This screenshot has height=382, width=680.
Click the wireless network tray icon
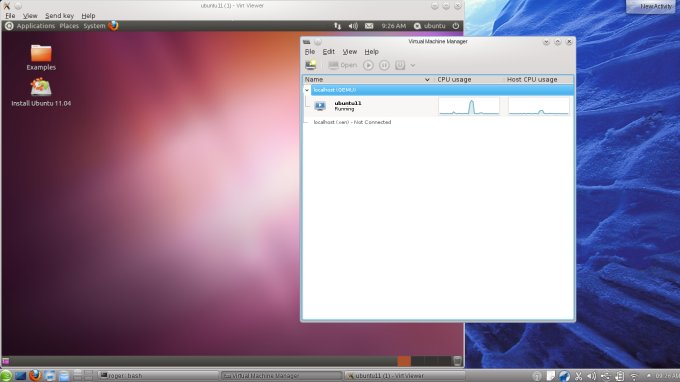[x=634, y=376]
